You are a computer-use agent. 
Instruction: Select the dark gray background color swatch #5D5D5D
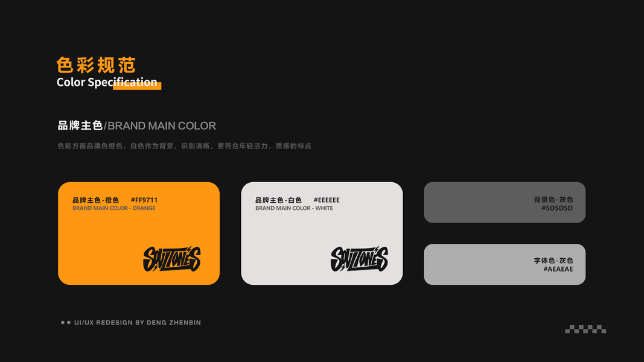505,202
